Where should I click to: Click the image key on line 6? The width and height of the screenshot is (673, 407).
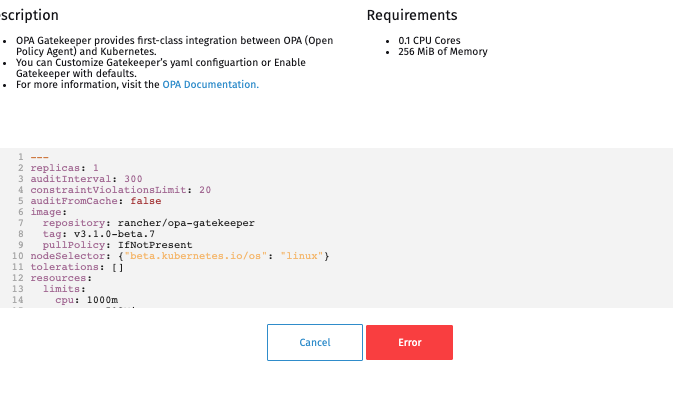45,212
